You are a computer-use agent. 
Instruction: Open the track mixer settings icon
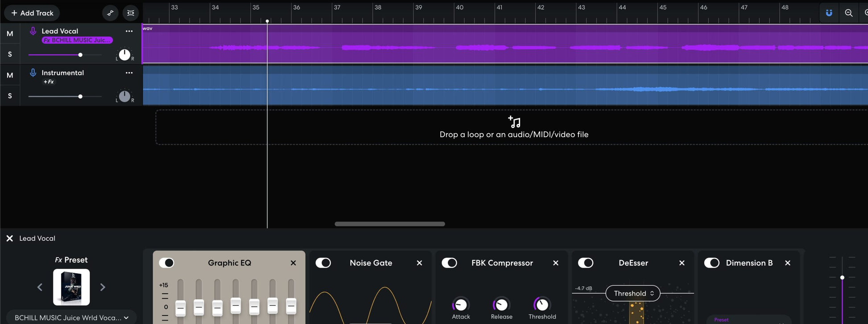tap(131, 13)
